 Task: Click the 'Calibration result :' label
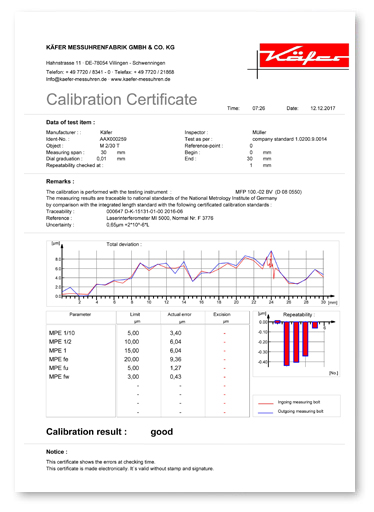tap(86, 432)
